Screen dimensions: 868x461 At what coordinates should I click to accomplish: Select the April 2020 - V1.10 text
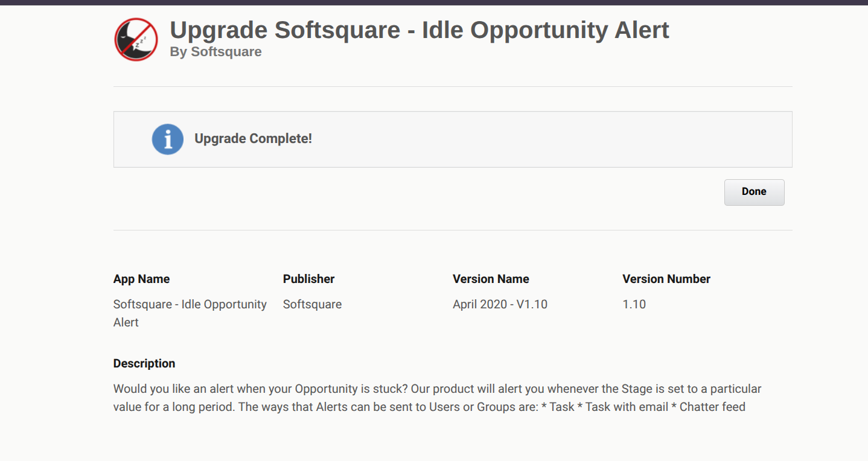pos(500,304)
